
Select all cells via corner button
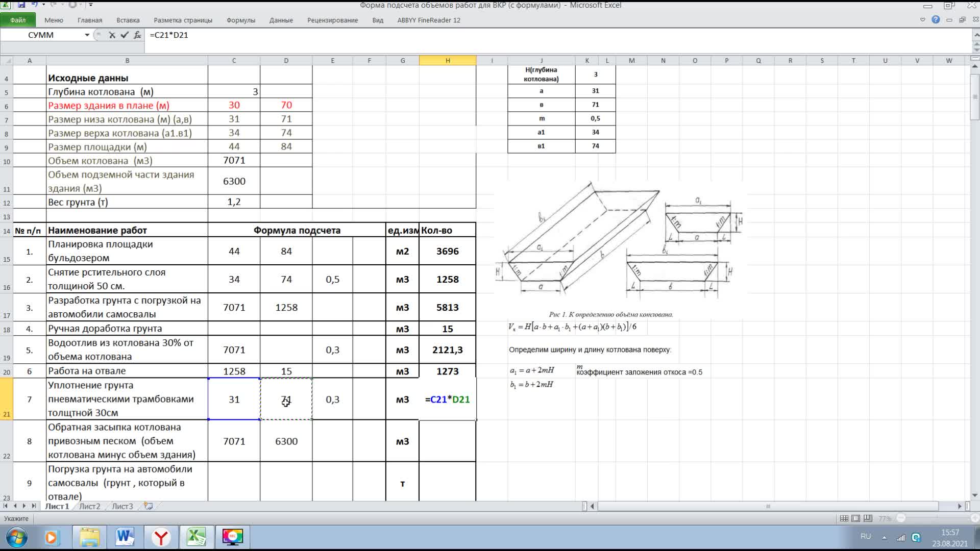pyautogui.click(x=6, y=61)
